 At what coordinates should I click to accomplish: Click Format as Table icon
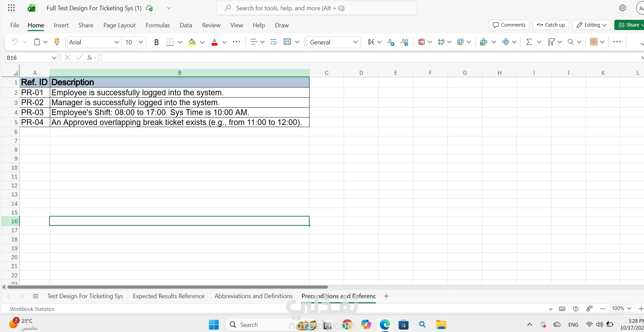click(460, 42)
